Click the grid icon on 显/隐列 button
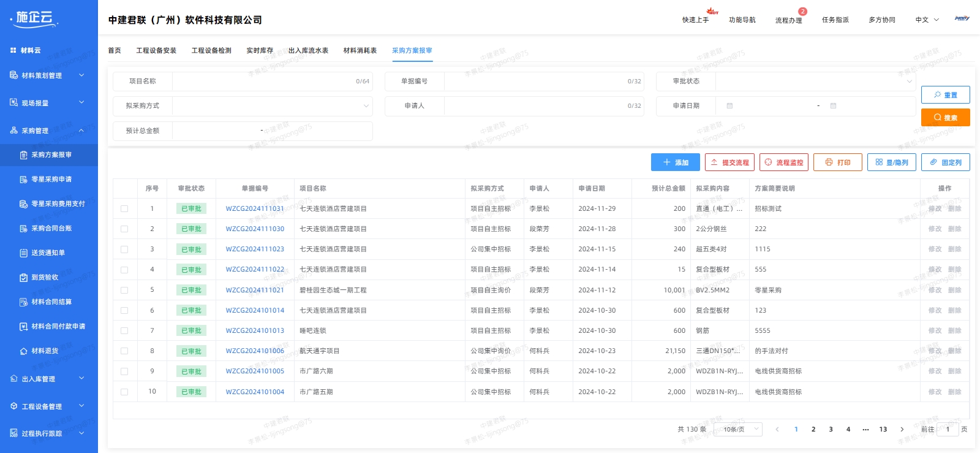The height and width of the screenshot is (453, 980). coord(879,162)
